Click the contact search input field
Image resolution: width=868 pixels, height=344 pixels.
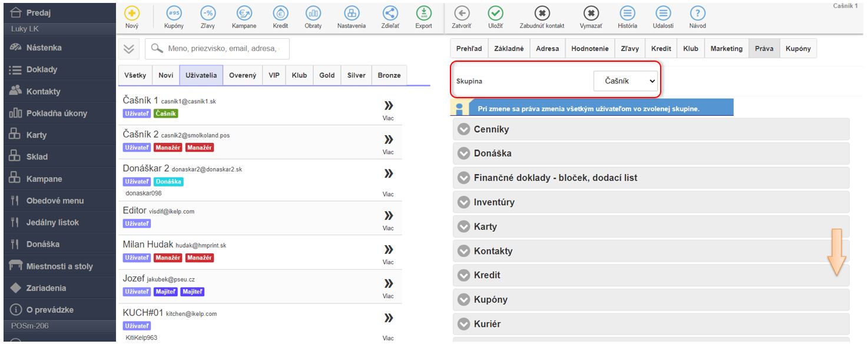click(224, 49)
